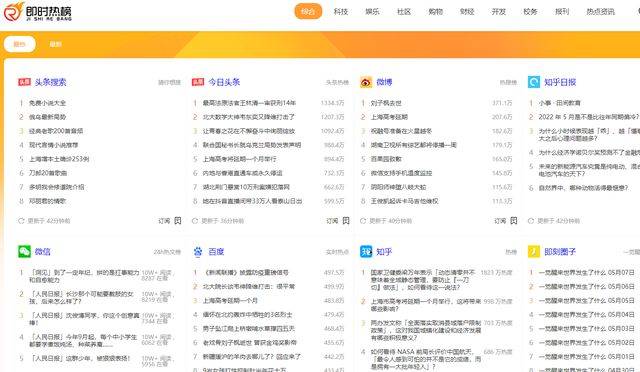
Task: Switch to the 科技 category
Action: pyautogui.click(x=340, y=11)
